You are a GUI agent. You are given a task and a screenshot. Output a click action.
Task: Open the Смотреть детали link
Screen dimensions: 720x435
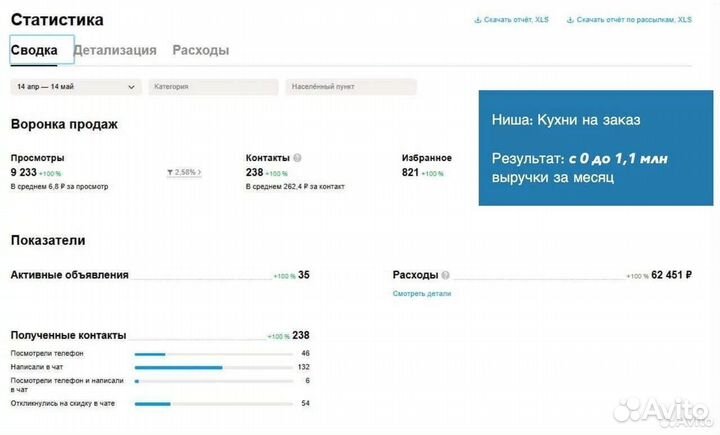(422, 294)
